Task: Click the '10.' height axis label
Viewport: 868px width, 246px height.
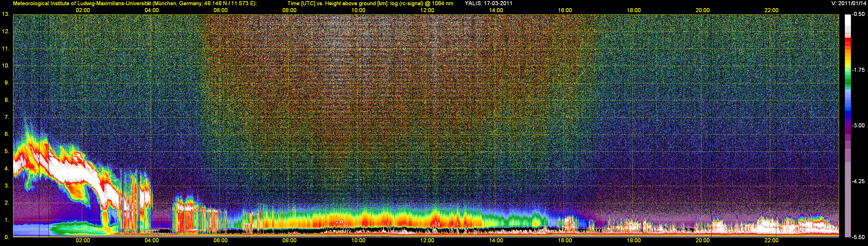Action: 6,66
